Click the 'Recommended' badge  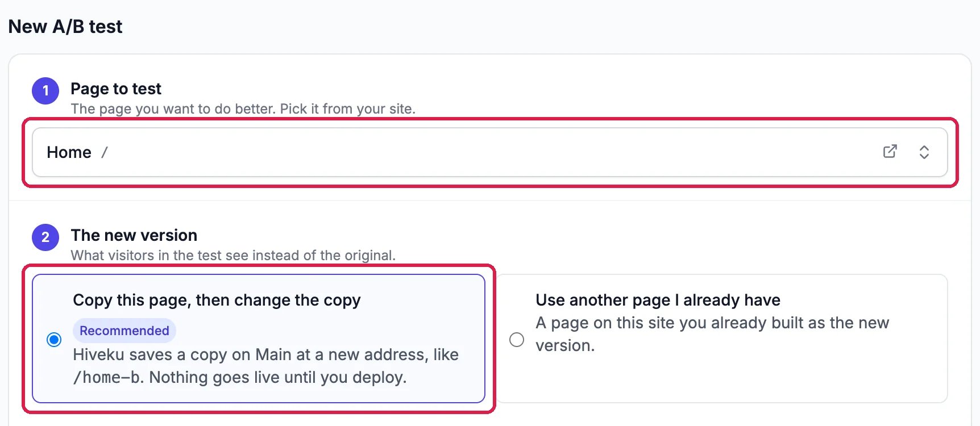124,331
